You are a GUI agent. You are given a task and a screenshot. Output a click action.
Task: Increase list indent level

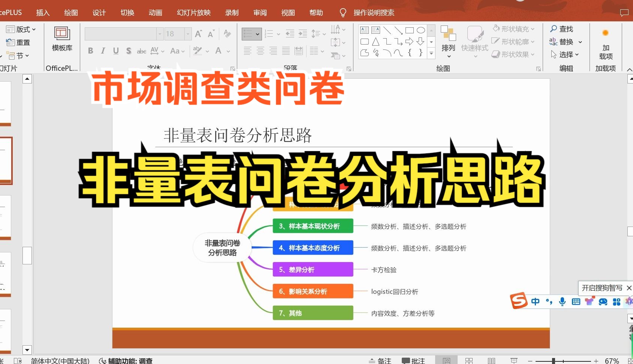[302, 34]
